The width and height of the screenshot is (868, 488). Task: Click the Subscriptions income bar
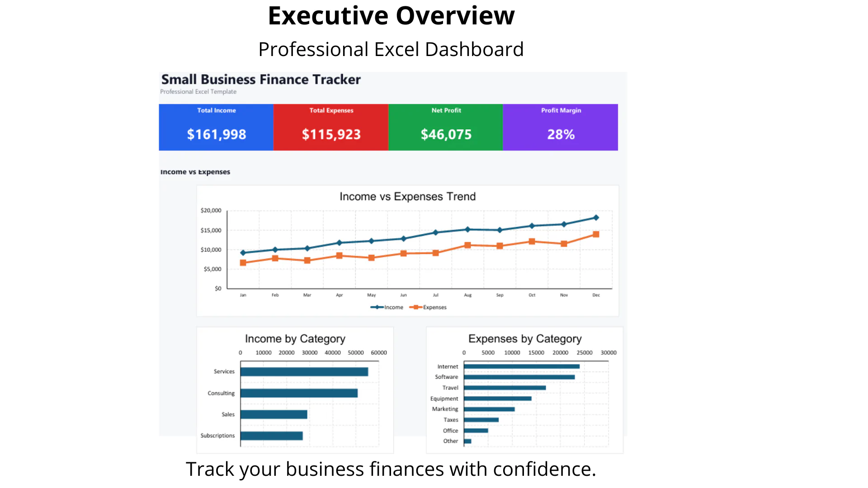pyautogui.click(x=272, y=436)
